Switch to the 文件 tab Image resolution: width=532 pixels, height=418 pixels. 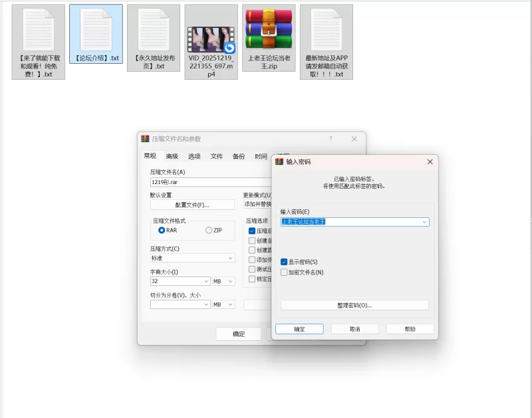(x=217, y=156)
